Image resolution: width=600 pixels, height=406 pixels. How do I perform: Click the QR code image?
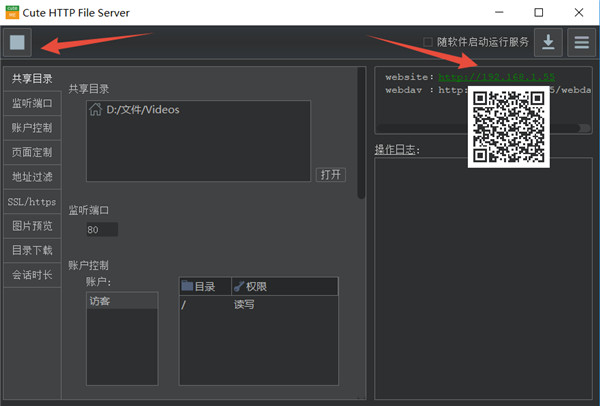[x=510, y=126]
